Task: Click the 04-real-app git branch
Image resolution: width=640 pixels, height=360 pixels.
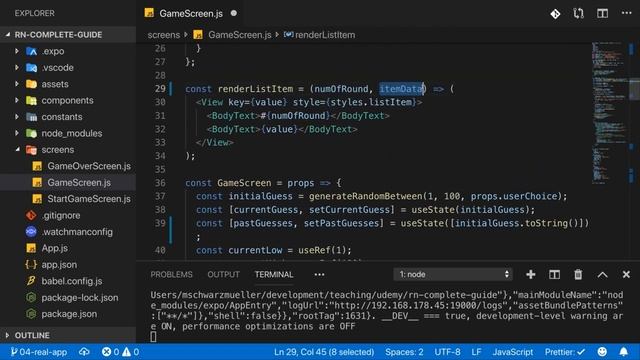Action: (39, 352)
